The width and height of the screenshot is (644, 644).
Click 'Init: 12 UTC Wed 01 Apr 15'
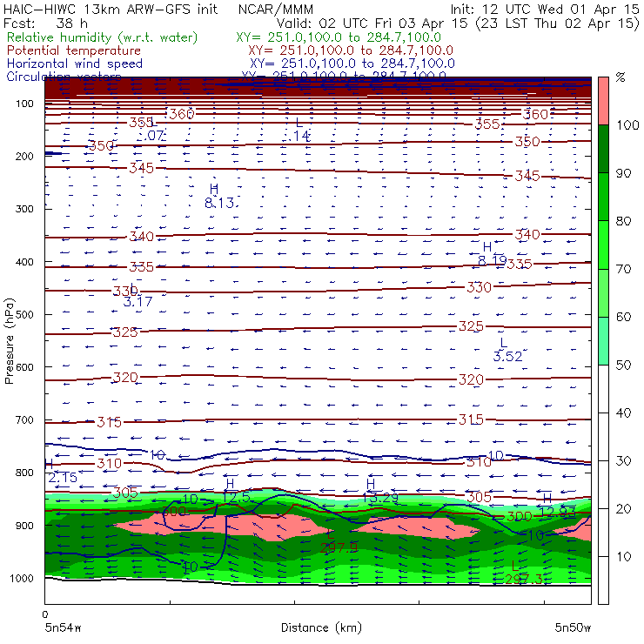(545, 9)
